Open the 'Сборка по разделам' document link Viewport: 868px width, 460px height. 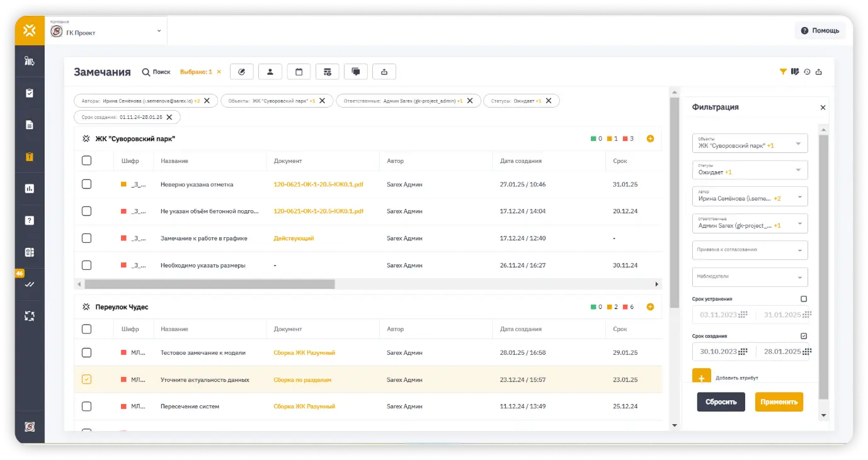coord(302,380)
